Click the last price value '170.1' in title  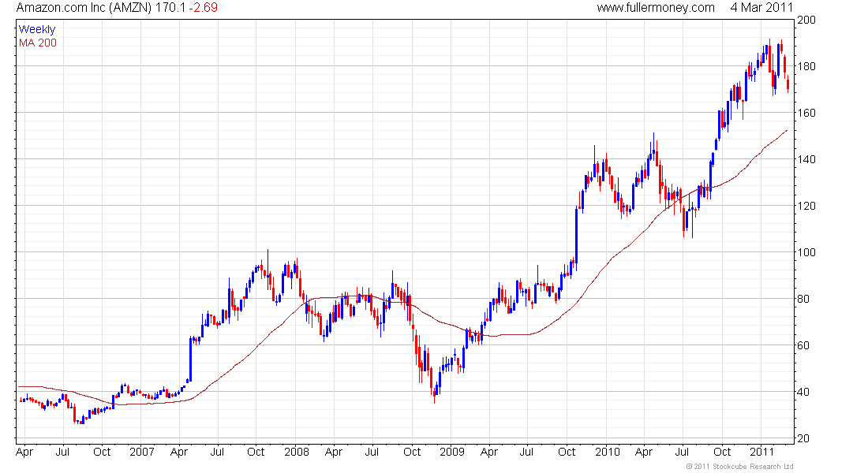(170, 8)
